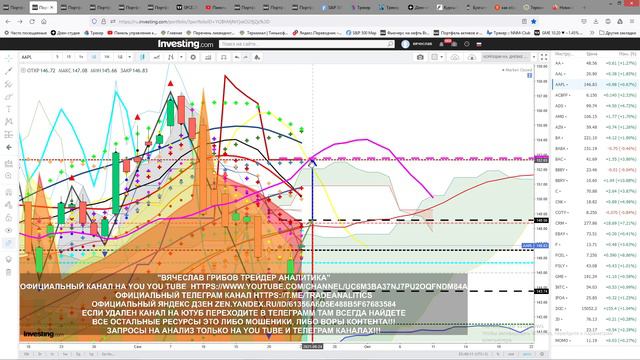Select the AMD row in watchlist
Screen dimensions: 640x360
[596, 116]
